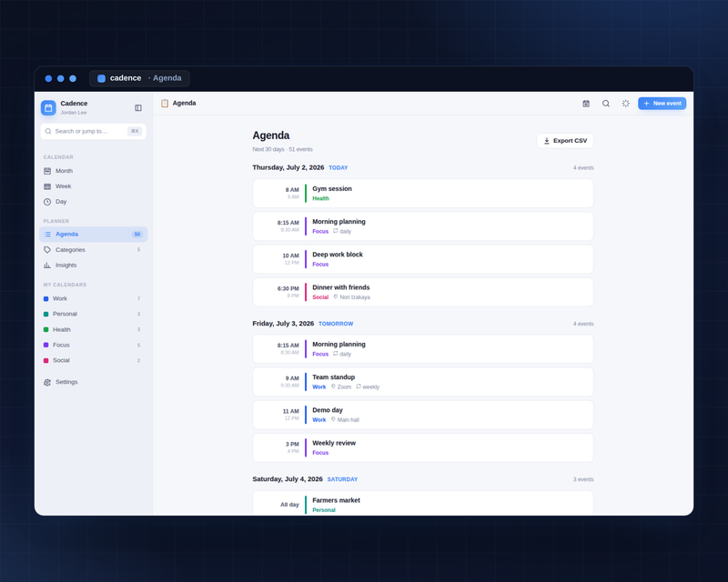Open the Demo day event

pos(423,415)
